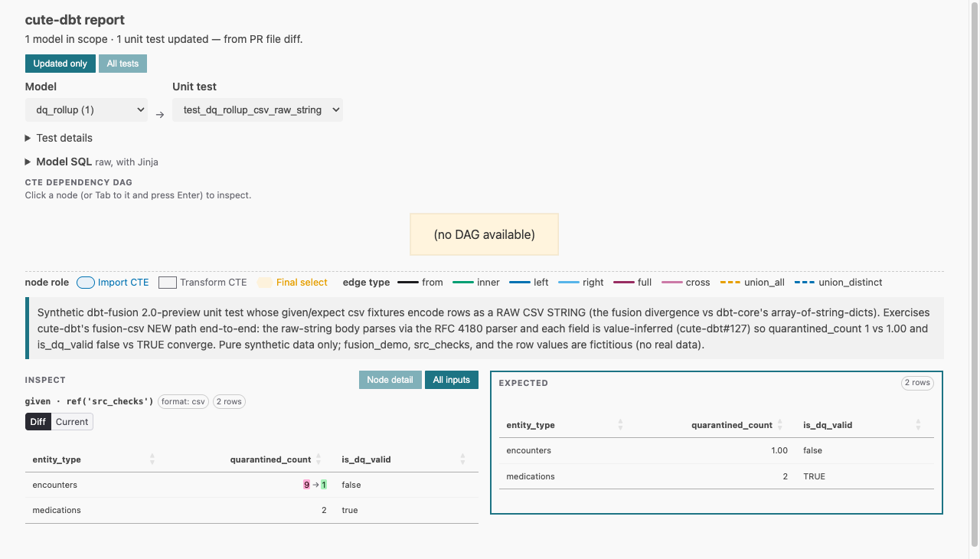Viewport: 980px width, 559px height.
Task: Toggle Updated only filter
Action: click(60, 64)
